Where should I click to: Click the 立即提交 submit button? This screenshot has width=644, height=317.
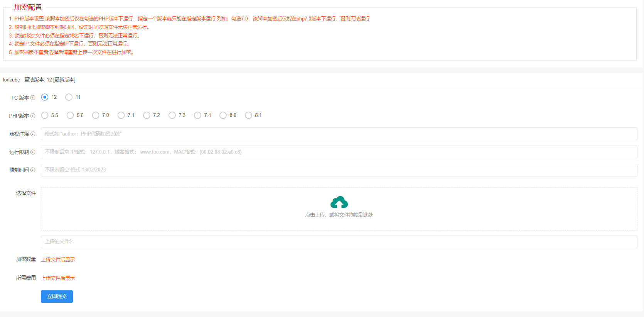coord(57,296)
